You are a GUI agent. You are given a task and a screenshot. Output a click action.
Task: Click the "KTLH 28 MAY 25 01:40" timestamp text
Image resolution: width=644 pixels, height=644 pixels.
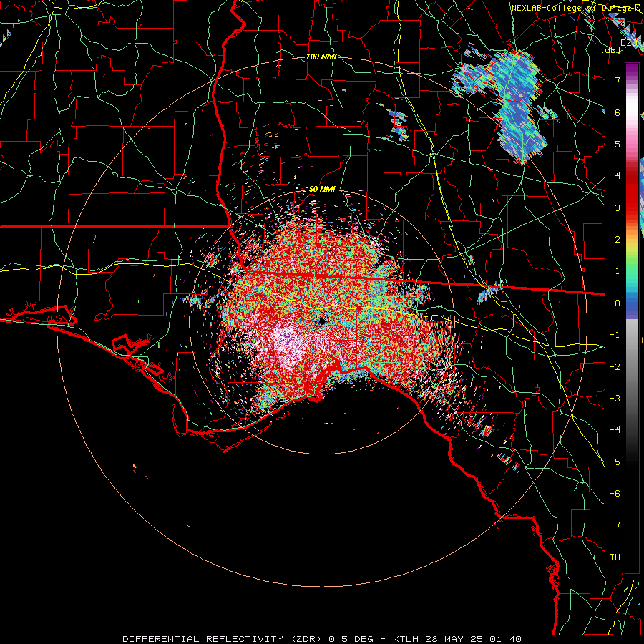pyautogui.click(x=457, y=639)
